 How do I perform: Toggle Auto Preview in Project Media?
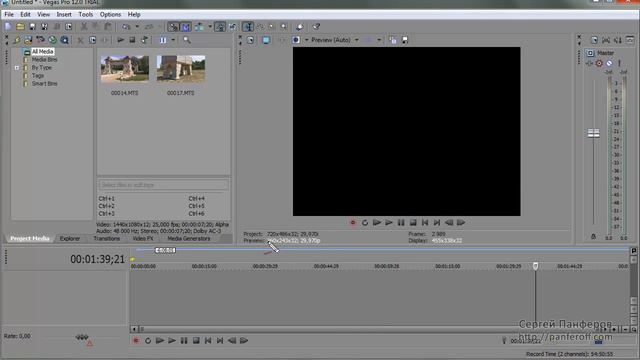[144, 40]
